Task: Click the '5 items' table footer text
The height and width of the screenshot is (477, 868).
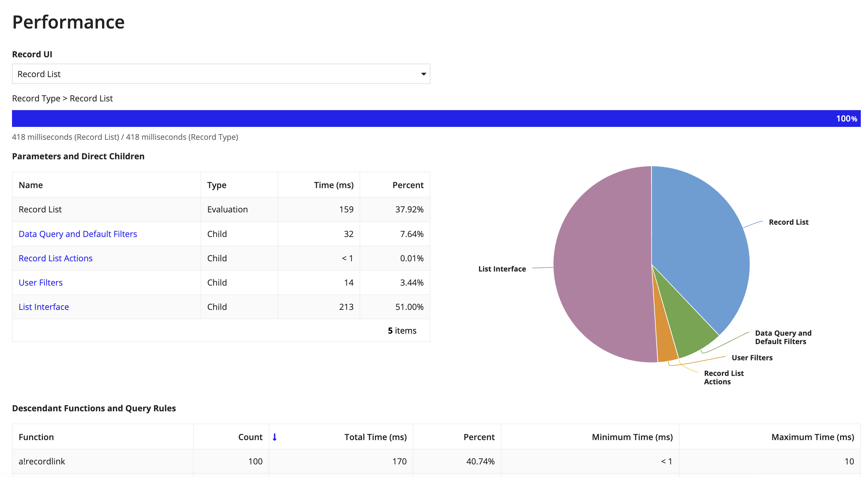Action: (402, 331)
